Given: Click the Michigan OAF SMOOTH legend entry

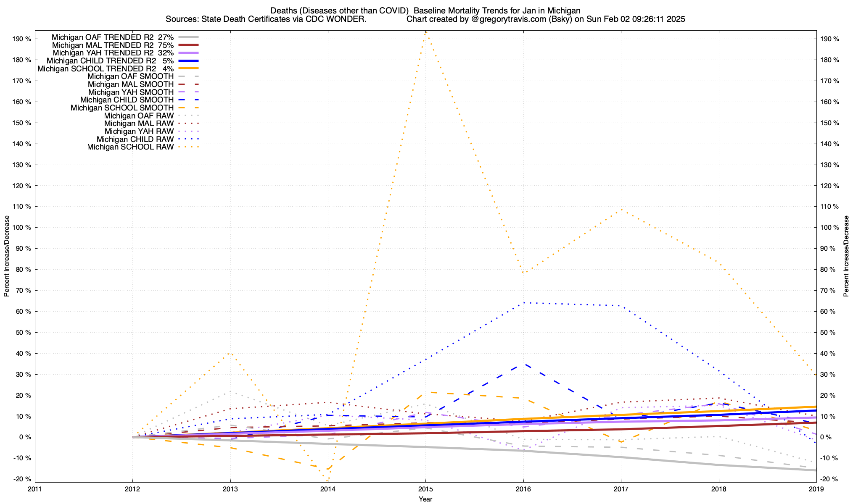Looking at the screenshot, I should [x=130, y=76].
